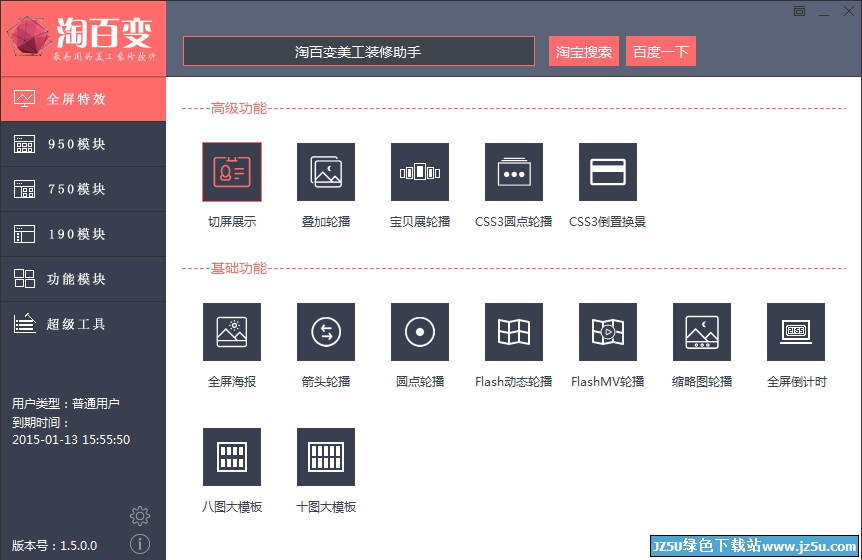
Task: Open CSS3倒置换景 icon
Action: click(608, 172)
